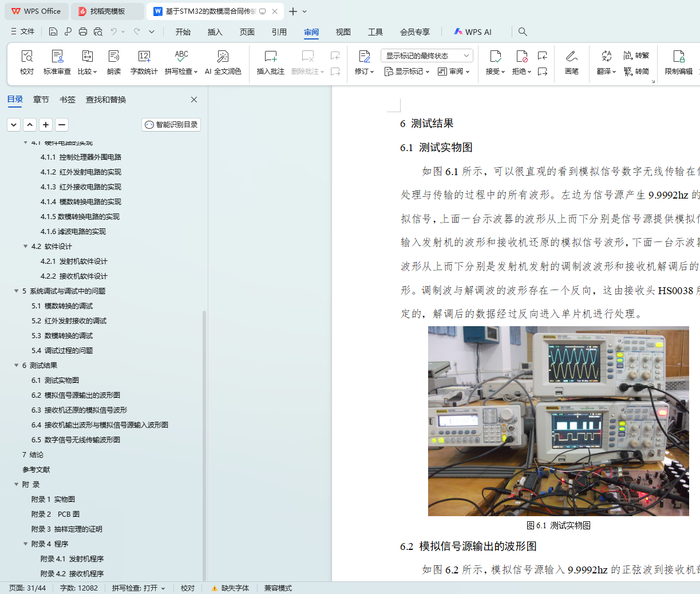This screenshot has height=594, width=700.
Task: Go to previous change above 接受
Action: (543, 56)
